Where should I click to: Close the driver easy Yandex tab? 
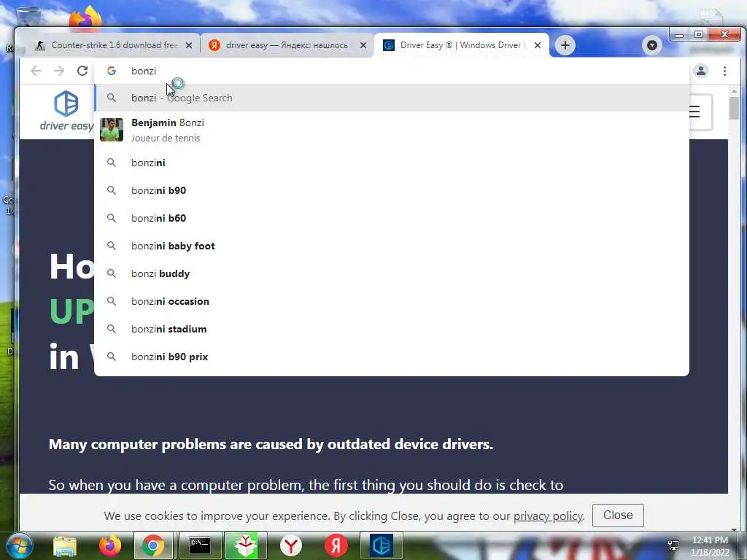[x=363, y=45]
